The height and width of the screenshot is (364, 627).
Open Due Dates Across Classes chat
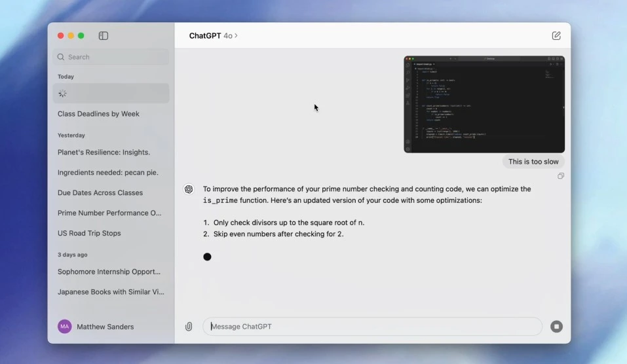100,193
